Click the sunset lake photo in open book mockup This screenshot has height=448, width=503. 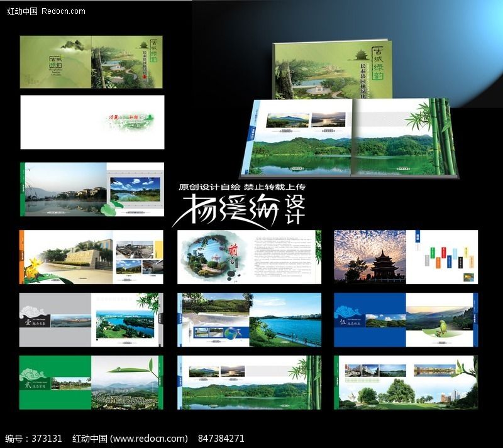click(x=328, y=119)
